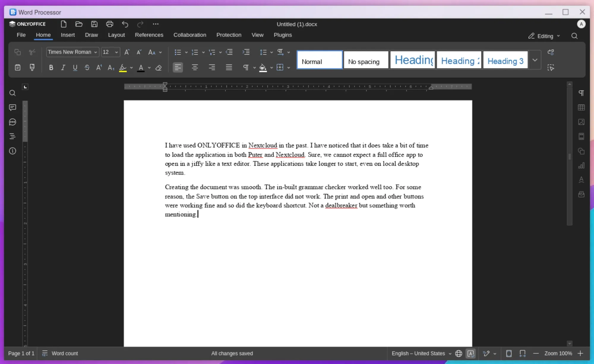594x364 pixels.
Task: Expand the styles gallery arrow
Action: tap(535, 60)
